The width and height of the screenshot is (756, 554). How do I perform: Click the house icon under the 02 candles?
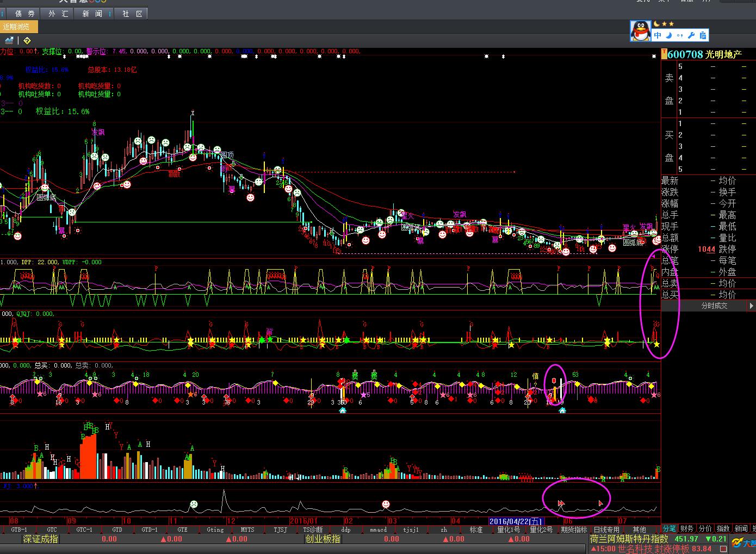343,410
